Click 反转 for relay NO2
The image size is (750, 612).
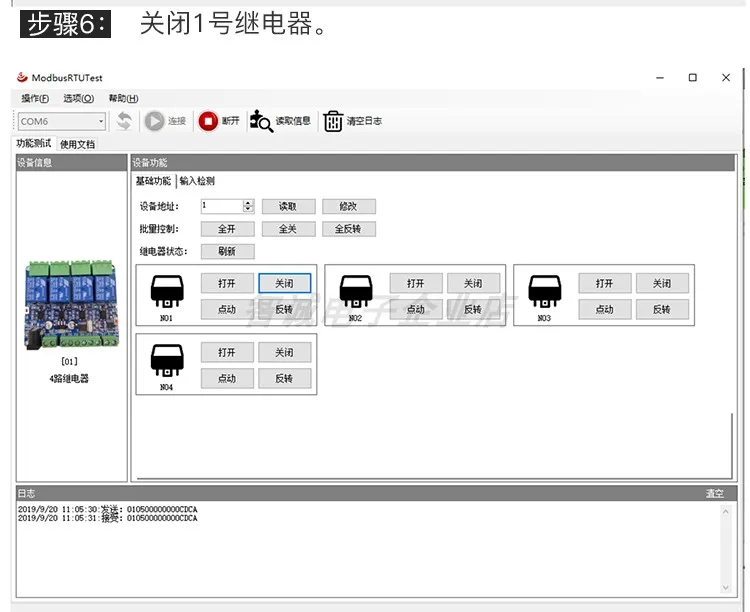pyautogui.click(x=474, y=309)
